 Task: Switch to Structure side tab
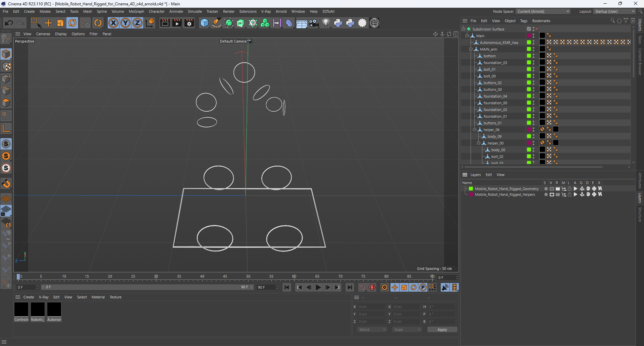pos(640,215)
